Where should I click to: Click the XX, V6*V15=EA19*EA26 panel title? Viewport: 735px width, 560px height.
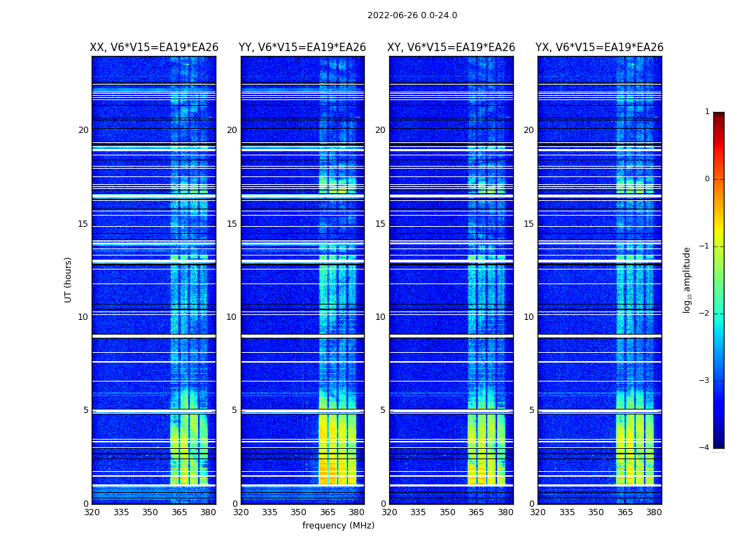154,48
